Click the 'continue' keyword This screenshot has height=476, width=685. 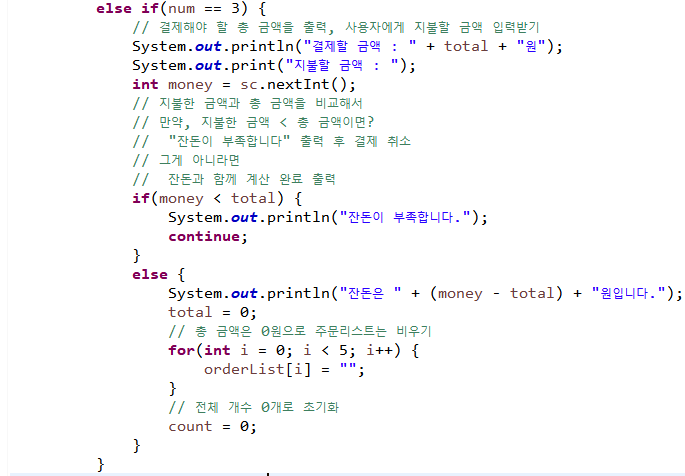204,236
